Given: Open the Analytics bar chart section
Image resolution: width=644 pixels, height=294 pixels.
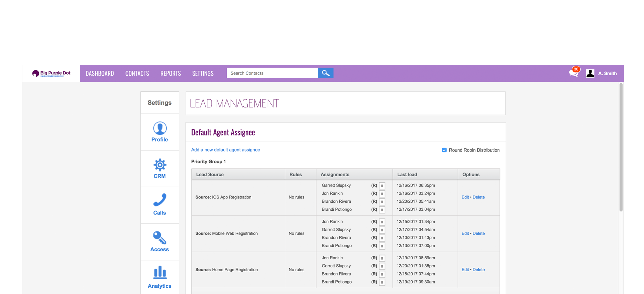Looking at the screenshot, I should click(x=160, y=273).
